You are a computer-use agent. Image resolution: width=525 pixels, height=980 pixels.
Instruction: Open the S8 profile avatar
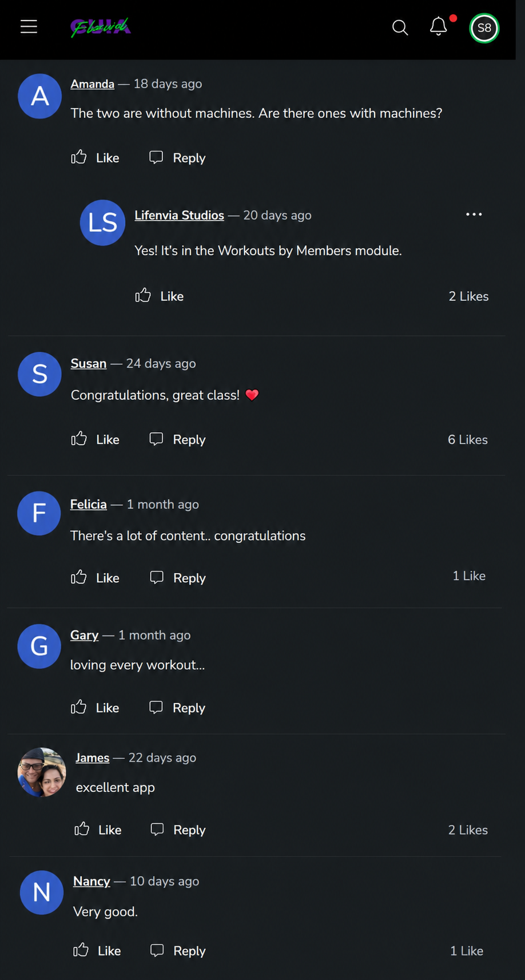[x=484, y=28]
